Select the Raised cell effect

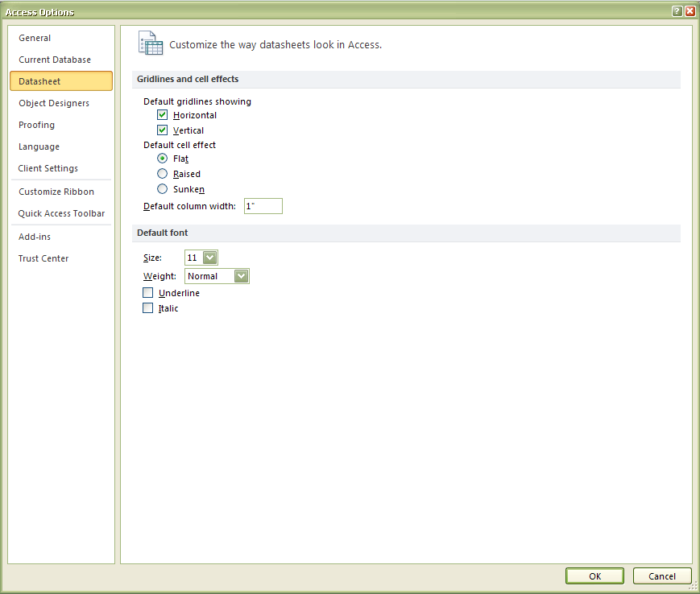point(162,174)
